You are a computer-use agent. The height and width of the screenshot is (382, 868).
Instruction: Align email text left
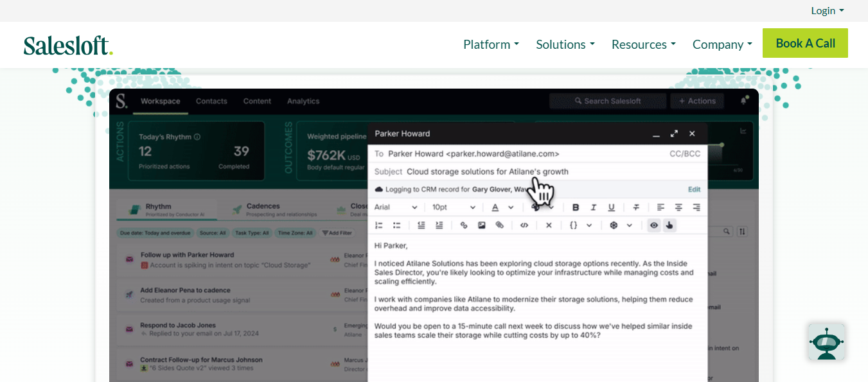(x=660, y=207)
